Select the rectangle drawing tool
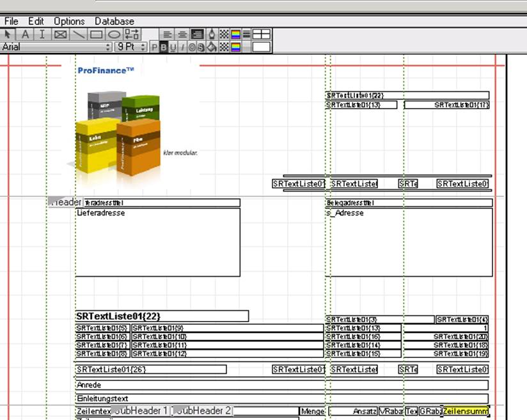527x420 pixels. point(96,35)
